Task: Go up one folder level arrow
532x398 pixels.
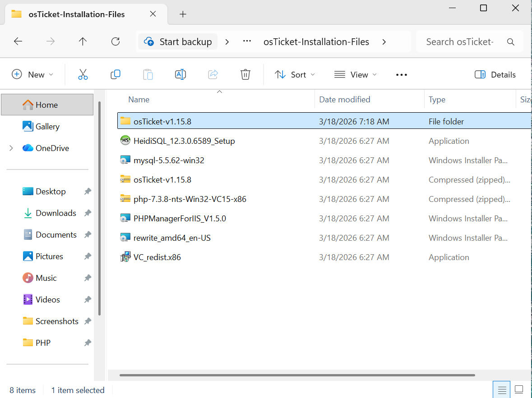Action: pyautogui.click(x=83, y=41)
